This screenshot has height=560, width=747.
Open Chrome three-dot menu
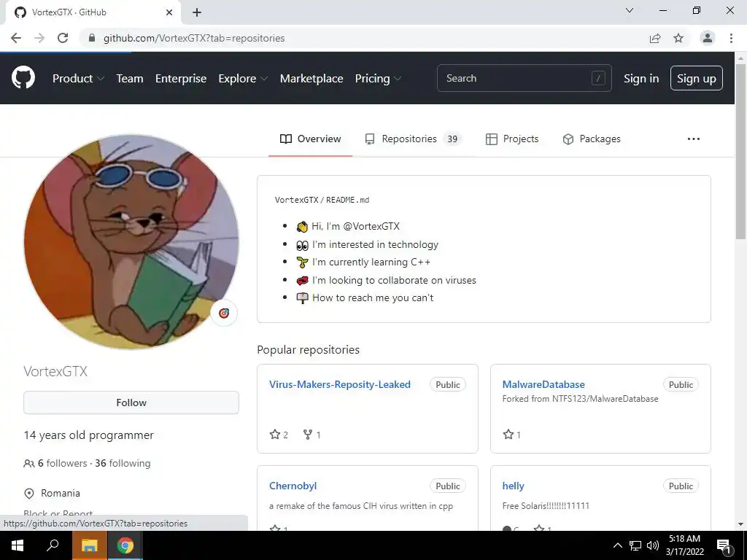tap(731, 38)
